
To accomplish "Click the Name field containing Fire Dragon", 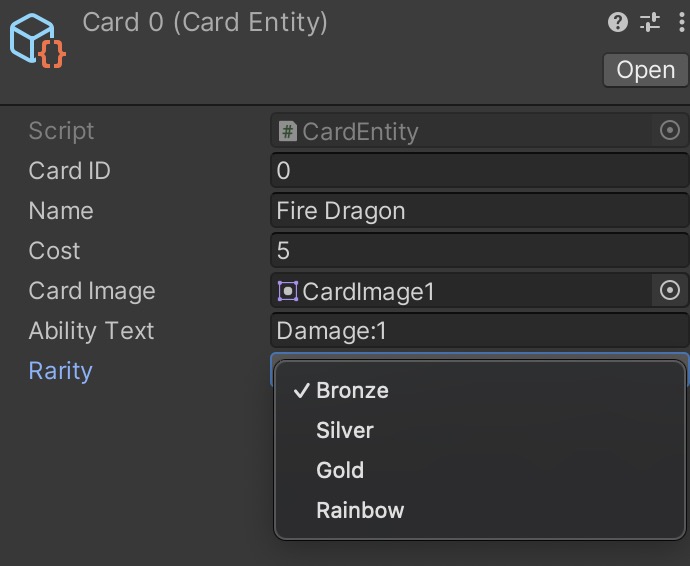I will pyautogui.click(x=480, y=211).
